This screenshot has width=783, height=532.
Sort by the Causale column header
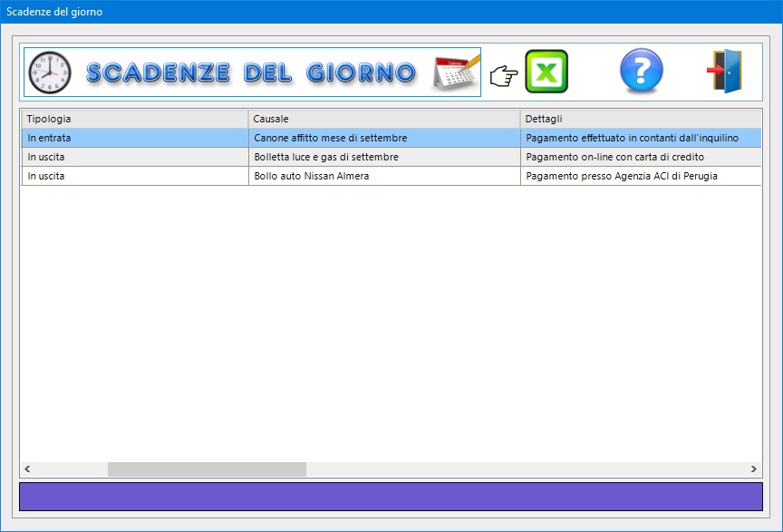tap(384, 119)
